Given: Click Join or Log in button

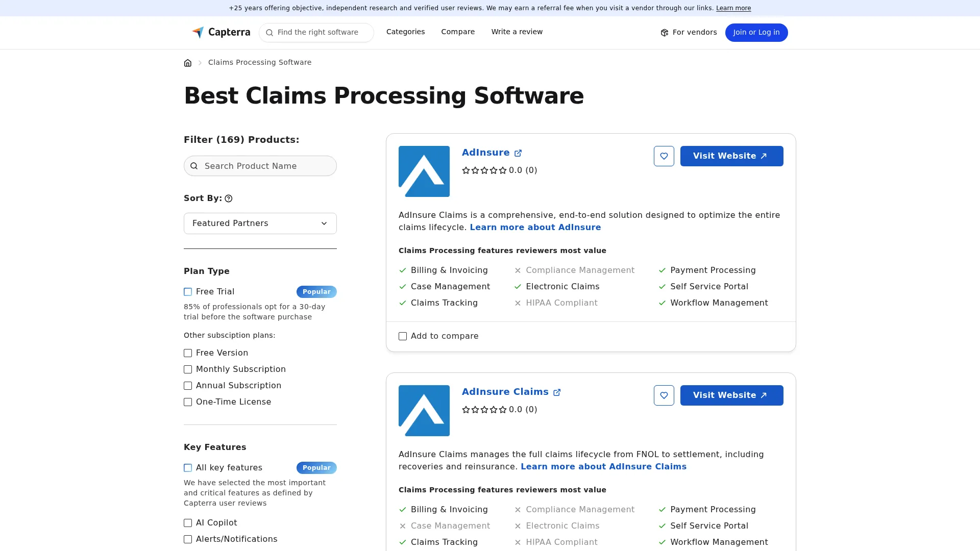Looking at the screenshot, I should click(x=756, y=33).
